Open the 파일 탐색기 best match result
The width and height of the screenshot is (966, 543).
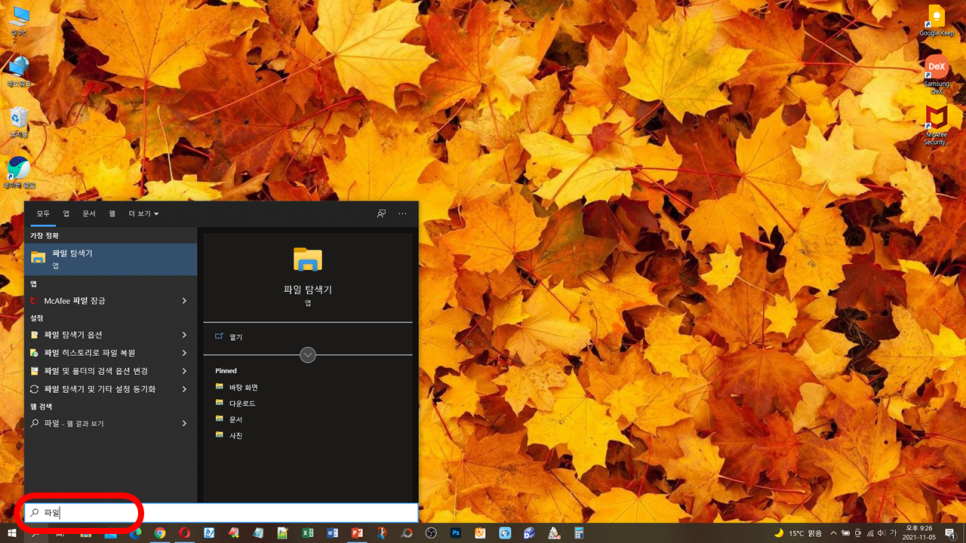pos(111,259)
